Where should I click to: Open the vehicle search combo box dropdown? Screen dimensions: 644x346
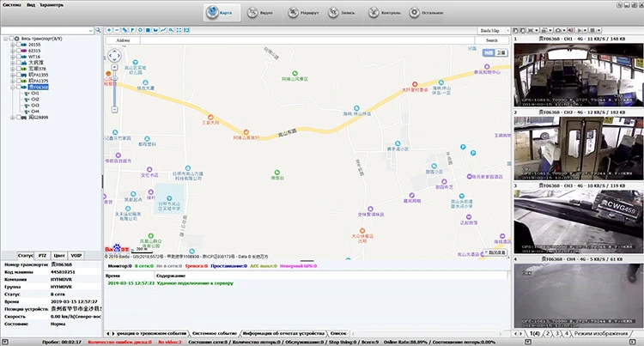(90, 30)
